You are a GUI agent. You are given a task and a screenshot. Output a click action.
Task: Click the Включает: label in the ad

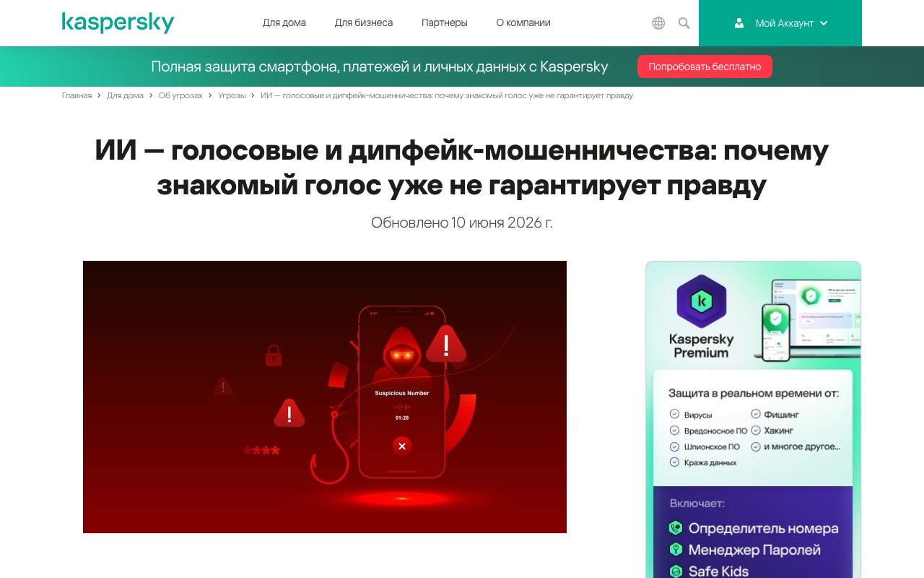click(x=697, y=504)
